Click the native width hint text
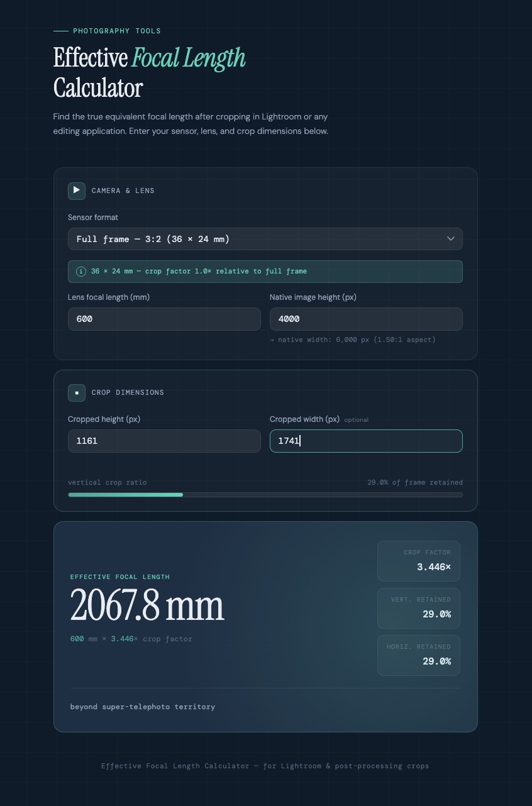Viewport: 532px width, 806px height. (x=352, y=340)
